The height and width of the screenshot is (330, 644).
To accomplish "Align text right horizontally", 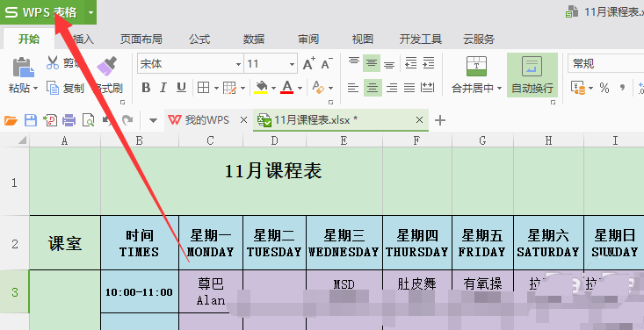I will [x=392, y=88].
